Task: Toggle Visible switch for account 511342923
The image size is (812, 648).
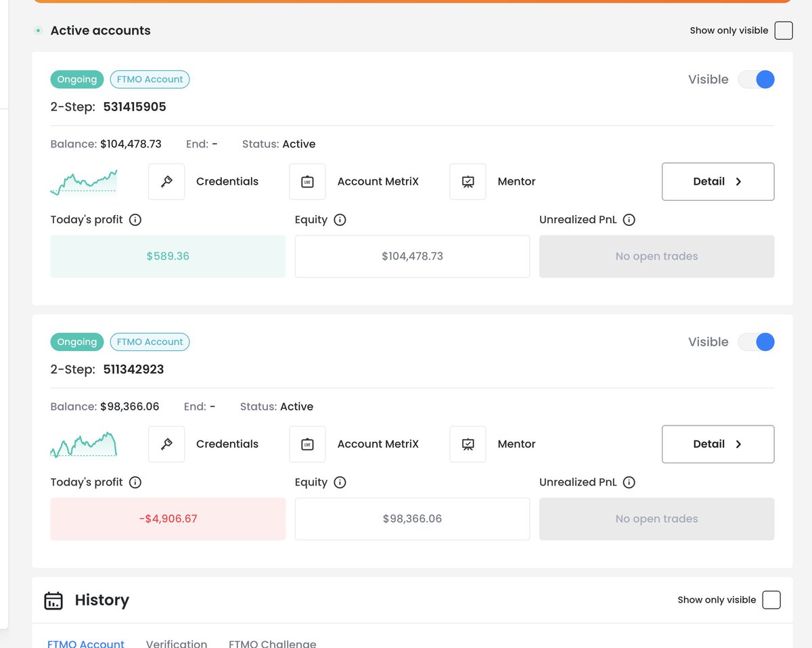Action: tap(756, 342)
